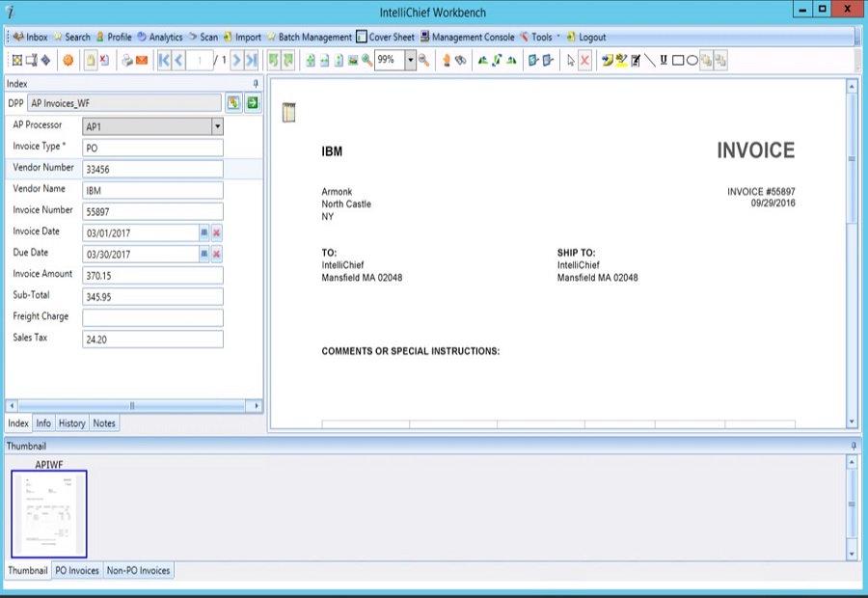Select the APIWF page thumbnail
The width and height of the screenshot is (868, 598).
coord(49,513)
